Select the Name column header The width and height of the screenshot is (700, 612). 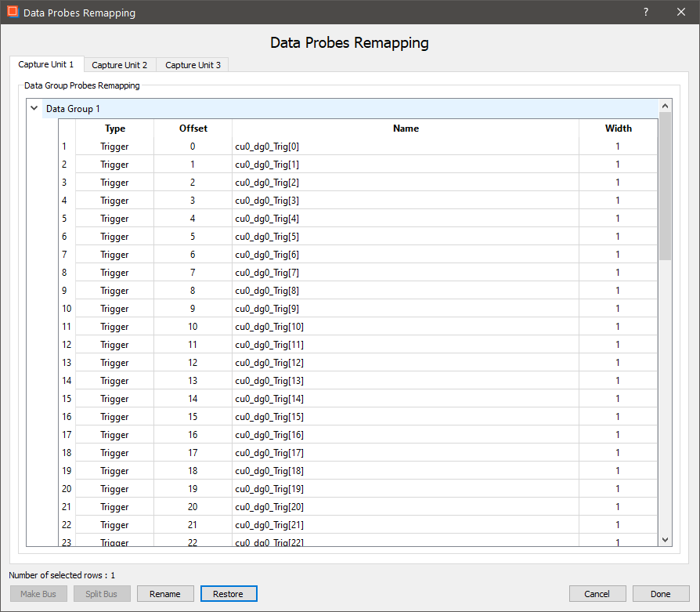(406, 129)
